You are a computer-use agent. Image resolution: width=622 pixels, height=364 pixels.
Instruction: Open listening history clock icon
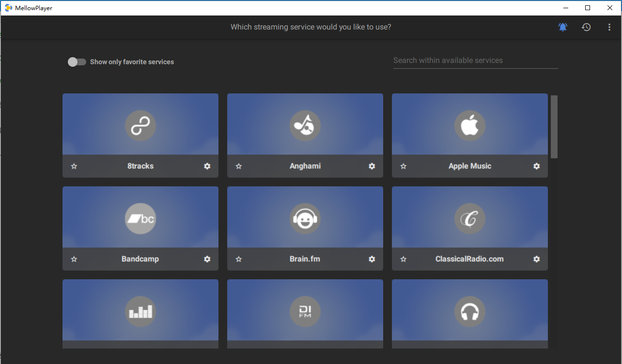tap(586, 27)
